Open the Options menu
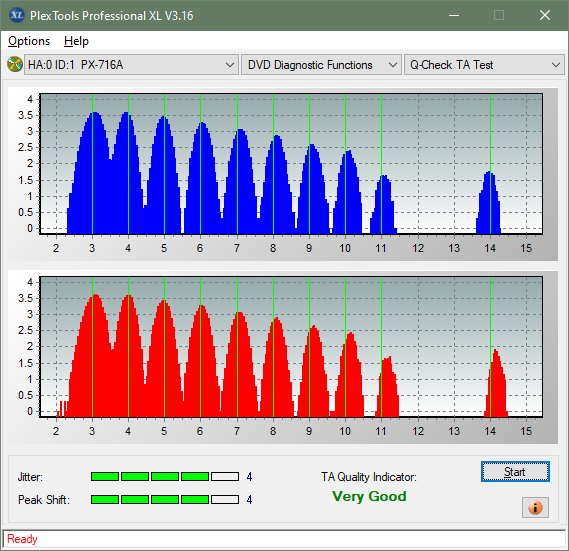This screenshot has height=551, width=569. tap(29, 41)
